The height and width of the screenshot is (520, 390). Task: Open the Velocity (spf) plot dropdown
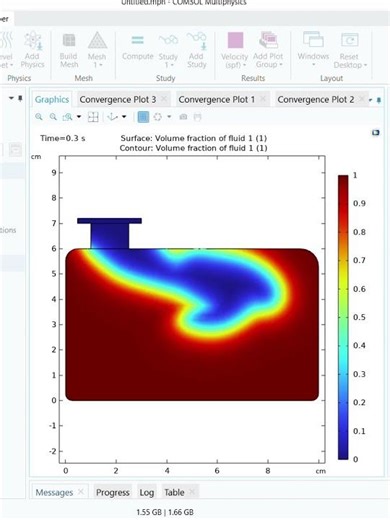pos(235,50)
